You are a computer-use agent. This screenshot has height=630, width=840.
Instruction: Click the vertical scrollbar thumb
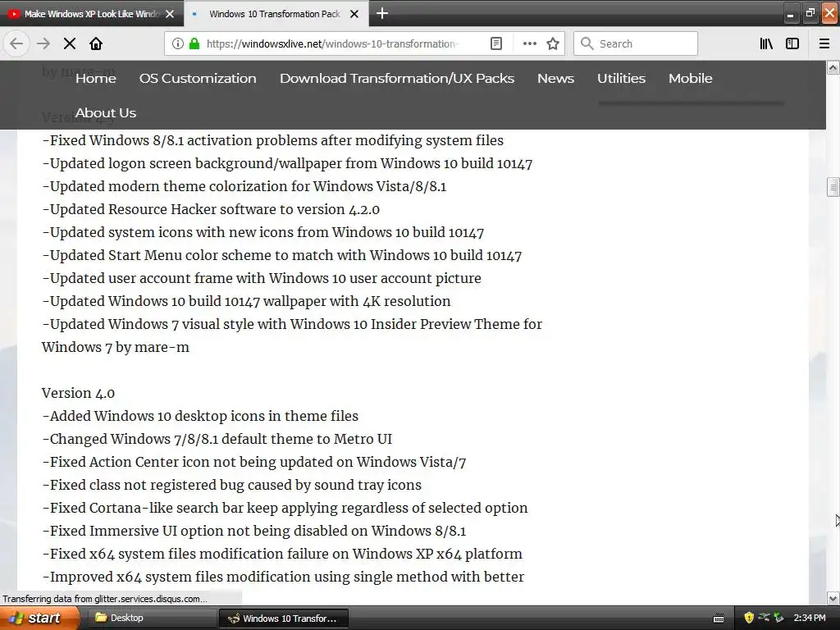tap(833, 187)
